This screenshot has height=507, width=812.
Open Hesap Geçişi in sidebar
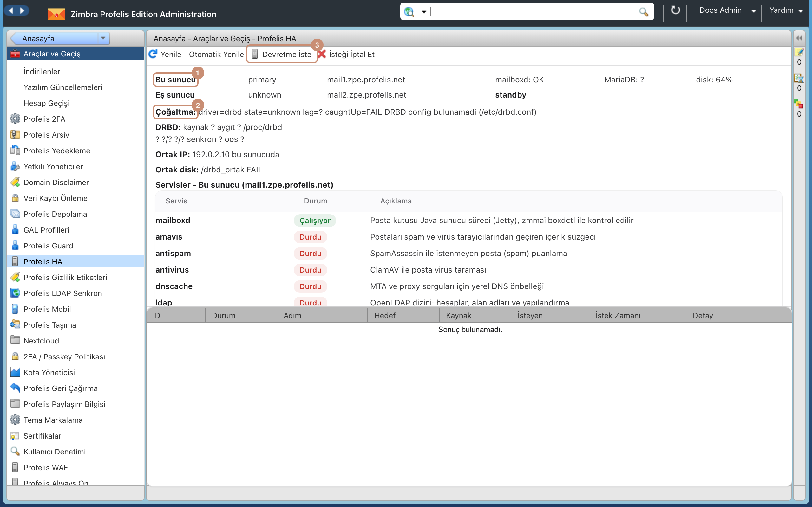coord(46,103)
